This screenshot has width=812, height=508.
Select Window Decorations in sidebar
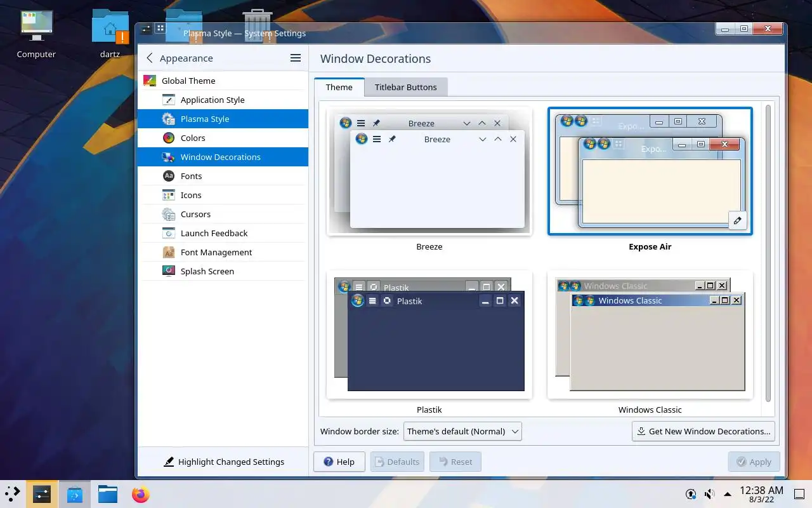(x=223, y=157)
